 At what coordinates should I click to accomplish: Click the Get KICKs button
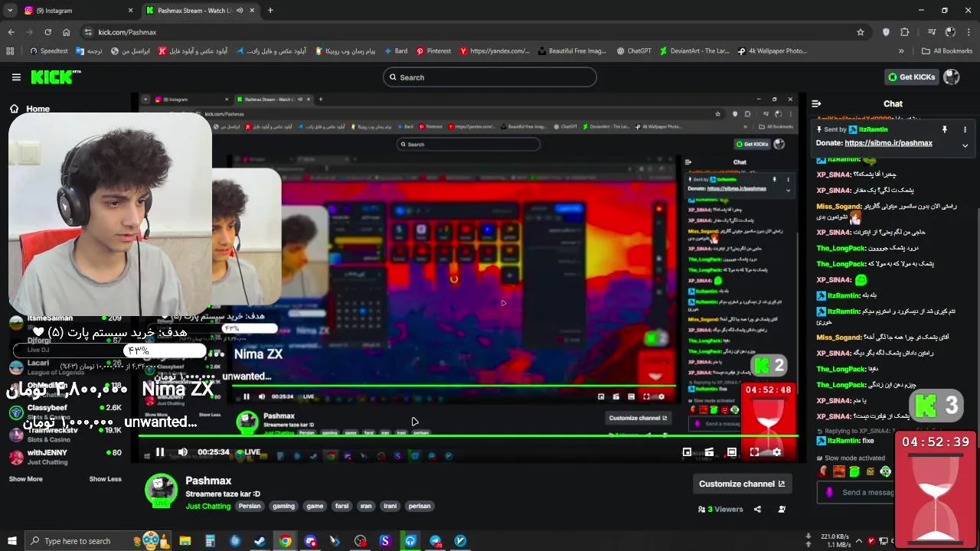pos(911,77)
